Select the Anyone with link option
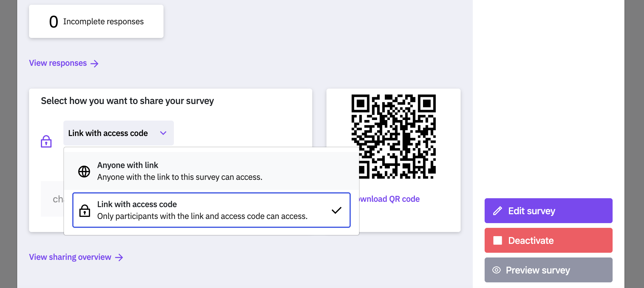Viewport: 644px width, 288px height. (180, 171)
